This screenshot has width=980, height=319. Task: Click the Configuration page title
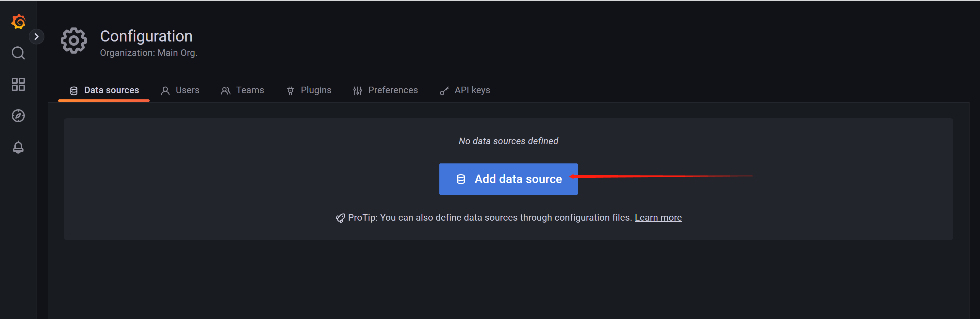click(146, 36)
